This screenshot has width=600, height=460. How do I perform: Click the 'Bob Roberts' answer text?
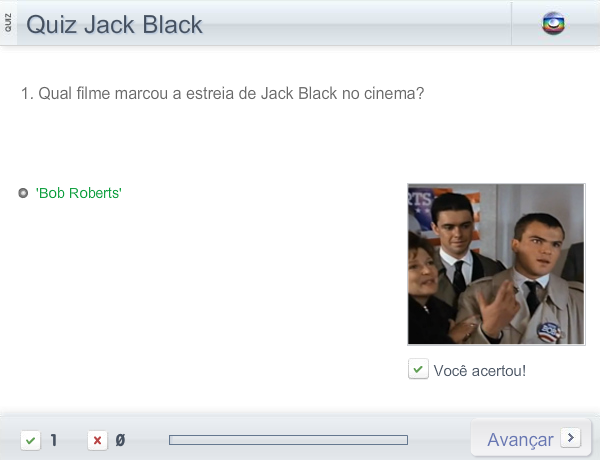79,193
